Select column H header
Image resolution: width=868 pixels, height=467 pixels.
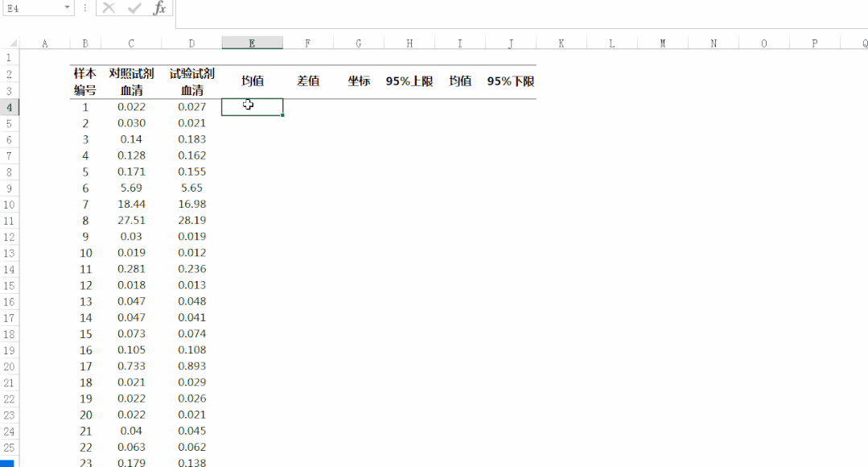(x=409, y=43)
